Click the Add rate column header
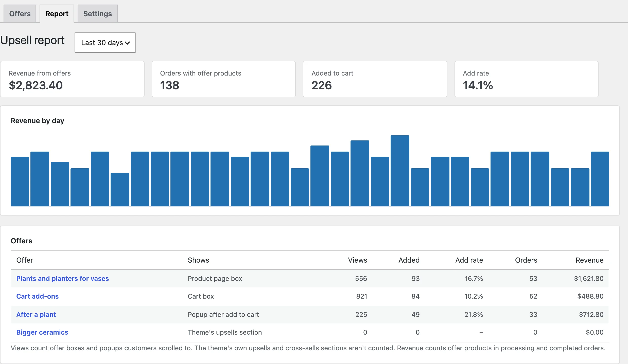The height and width of the screenshot is (364, 628). (x=469, y=260)
